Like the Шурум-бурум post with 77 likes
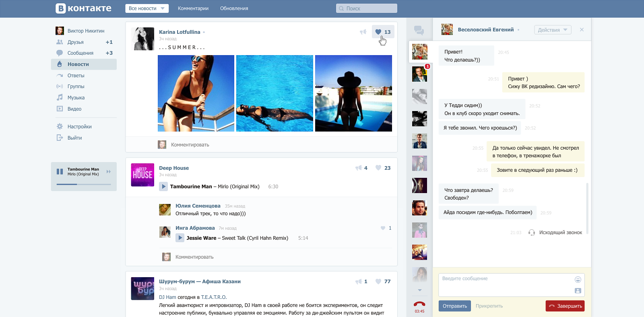The height and width of the screenshot is (317, 644). tap(383, 281)
